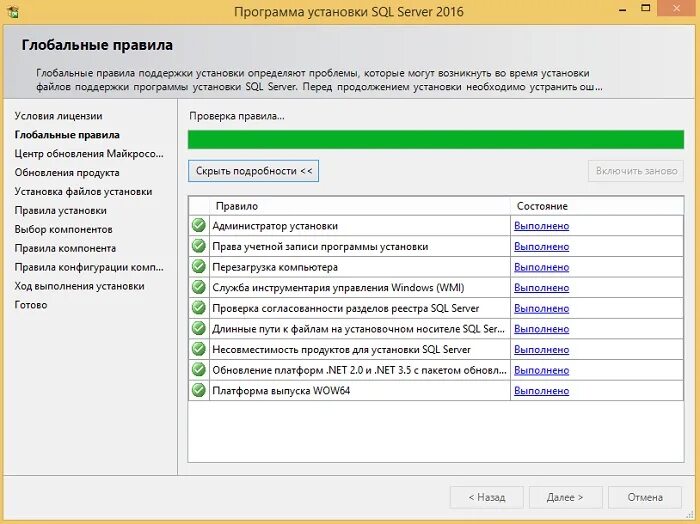Open Выполнено link for Администратор установки

pyautogui.click(x=542, y=226)
